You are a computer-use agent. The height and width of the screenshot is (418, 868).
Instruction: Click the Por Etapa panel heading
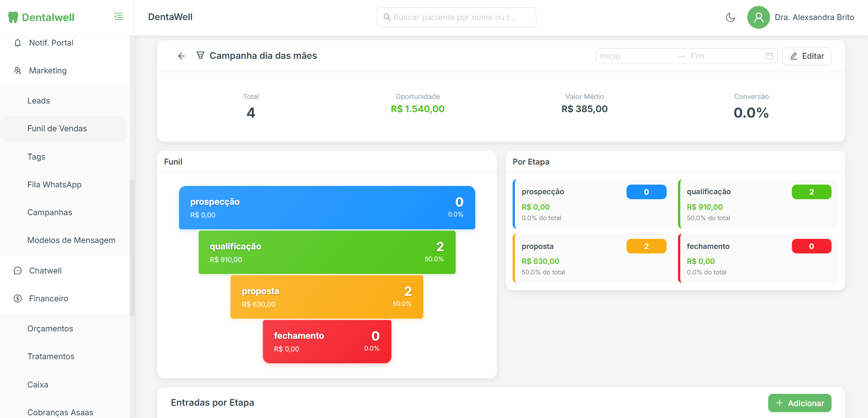[x=531, y=162]
